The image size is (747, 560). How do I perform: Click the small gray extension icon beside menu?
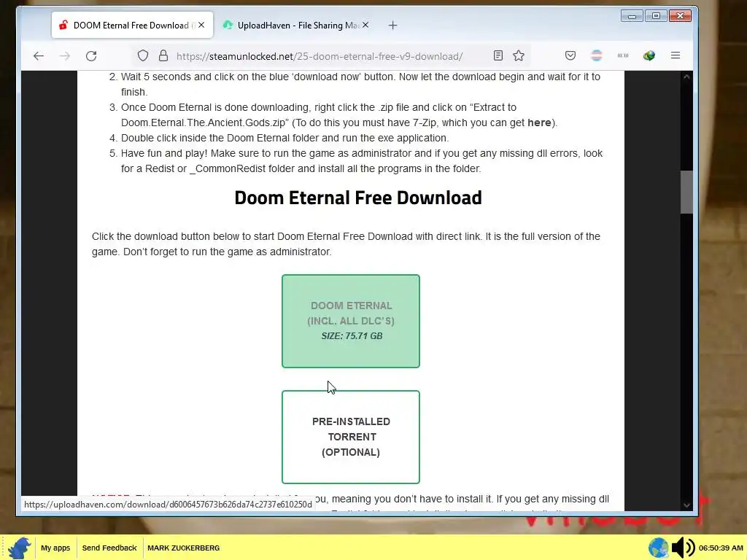click(623, 55)
